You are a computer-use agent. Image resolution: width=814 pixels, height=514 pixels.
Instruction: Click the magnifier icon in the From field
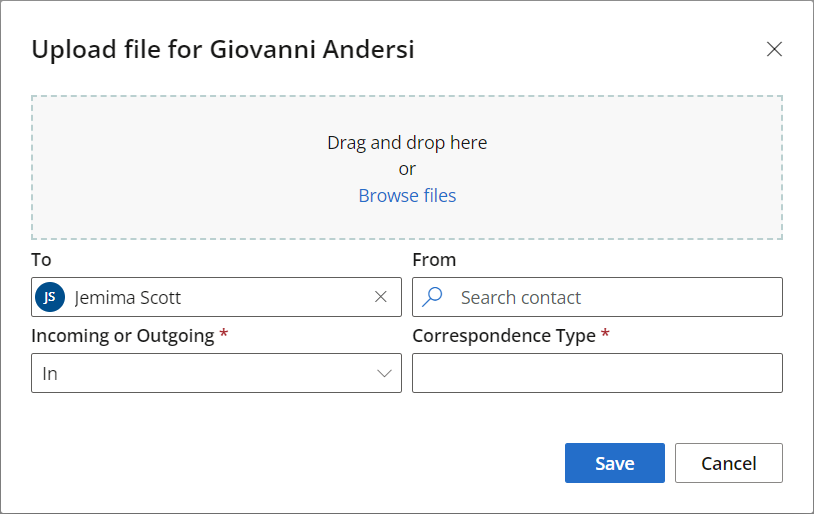click(x=432, y=297)
